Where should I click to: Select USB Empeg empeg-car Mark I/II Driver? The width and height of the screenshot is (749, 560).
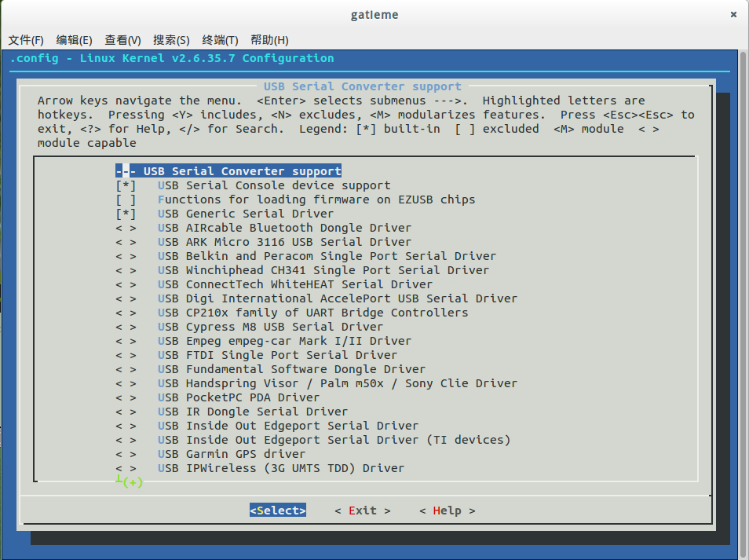[284, 341]
